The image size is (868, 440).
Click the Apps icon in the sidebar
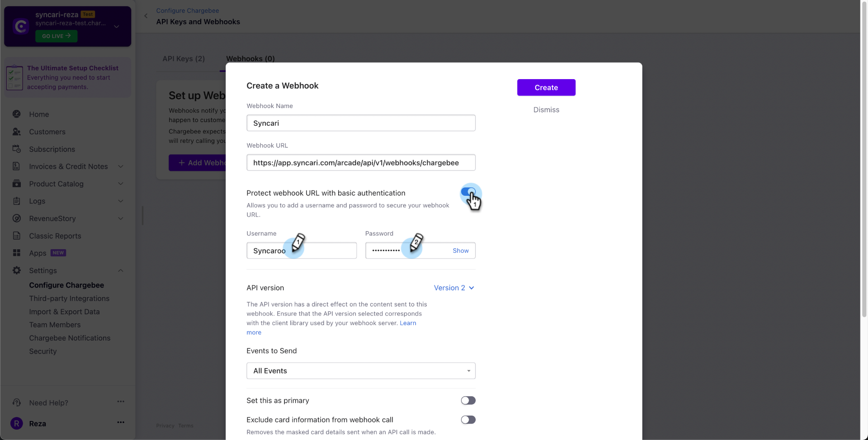point(16,253)
